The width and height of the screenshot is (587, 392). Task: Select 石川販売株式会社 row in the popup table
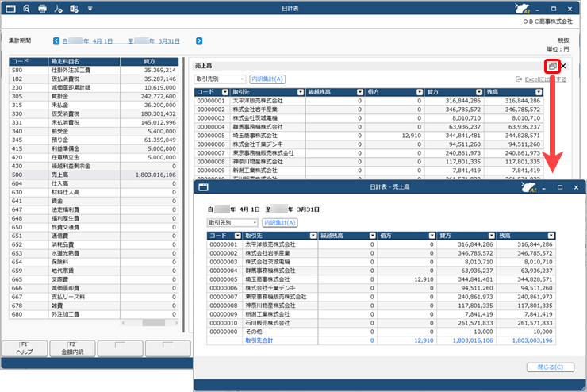coord(381,323)
